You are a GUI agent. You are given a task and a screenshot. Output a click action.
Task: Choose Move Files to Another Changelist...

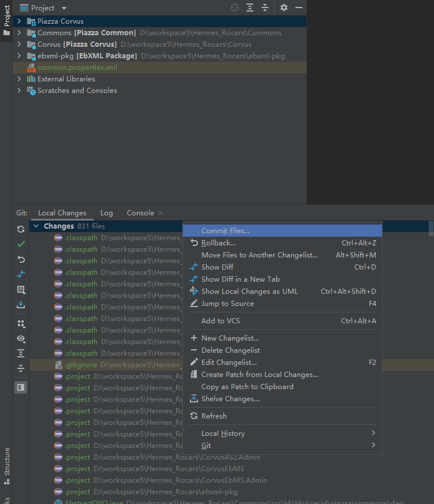tap(282, 255)
